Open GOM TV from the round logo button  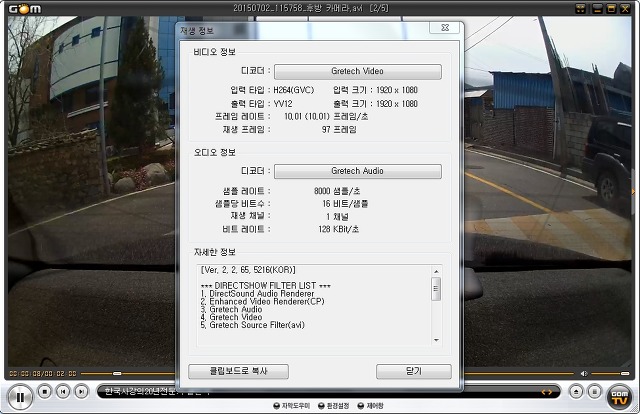[x=619, y=397]
